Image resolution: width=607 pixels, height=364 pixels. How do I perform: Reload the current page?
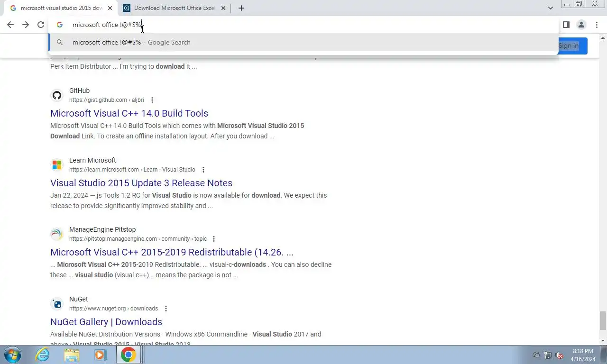tap(41, 25)
